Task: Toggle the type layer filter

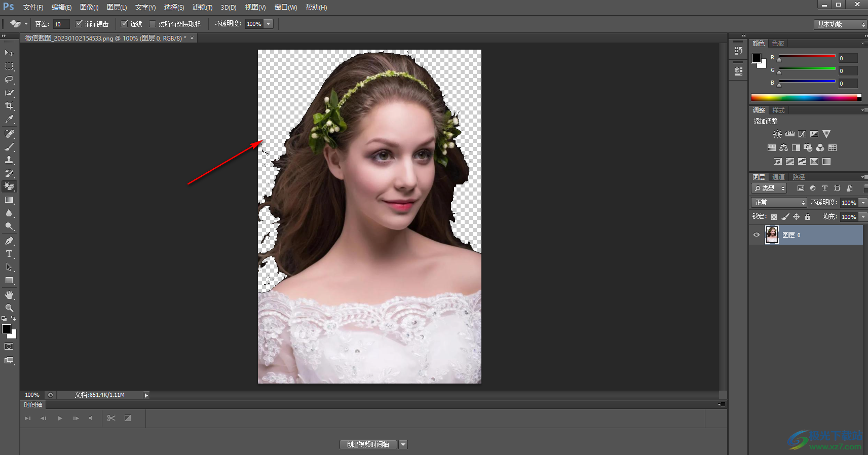Action: tap(825, 188)
